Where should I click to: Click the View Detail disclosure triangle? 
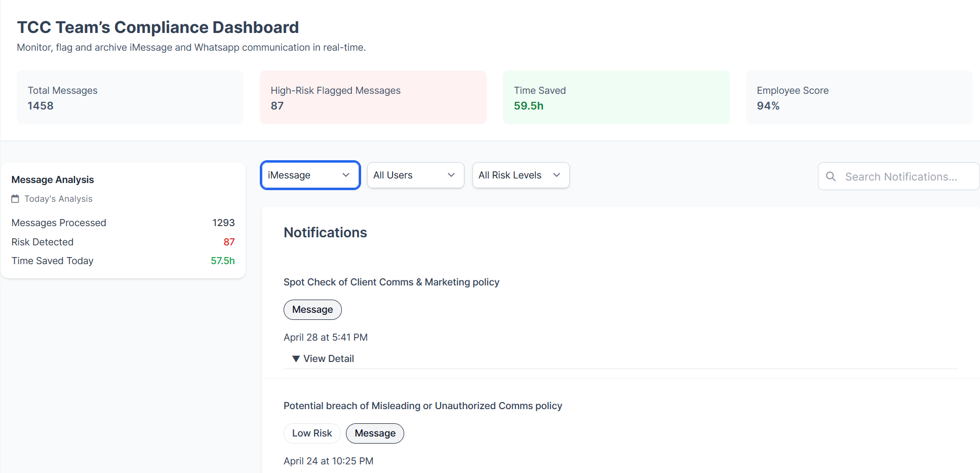tap(296, 358)
